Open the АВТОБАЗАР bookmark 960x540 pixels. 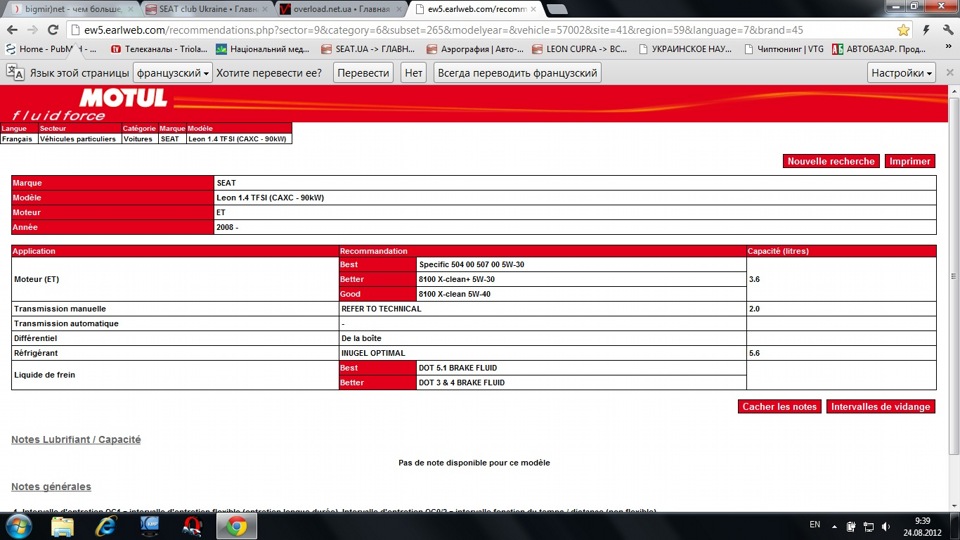coord(879,49)
